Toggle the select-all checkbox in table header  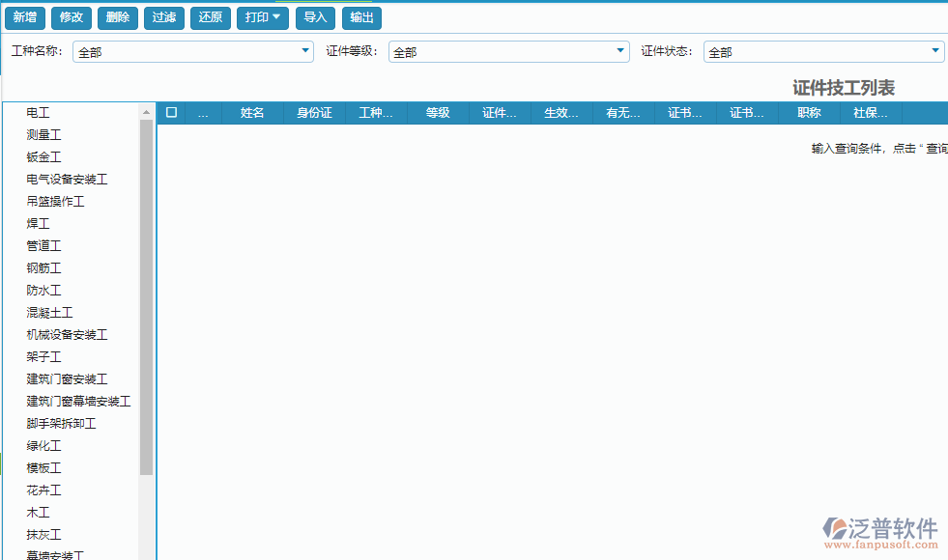pyautogui.click(x=170, y=112)
